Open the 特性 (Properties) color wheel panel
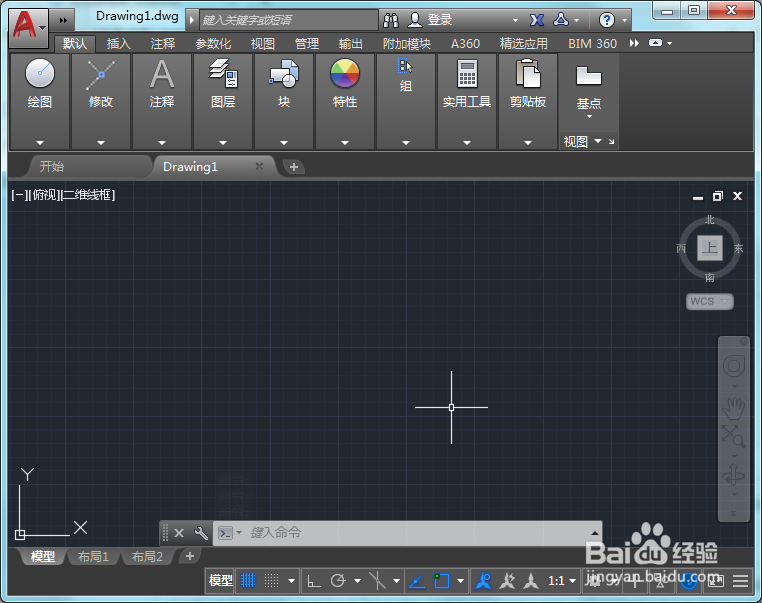 tap(345, 83)
